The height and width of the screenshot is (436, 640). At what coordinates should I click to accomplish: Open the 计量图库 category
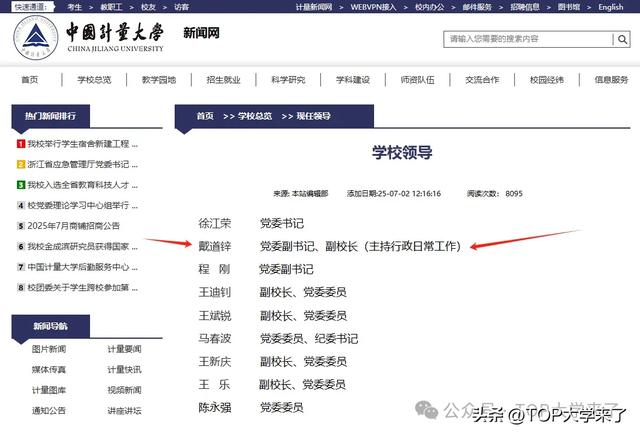tap(49, 390)
